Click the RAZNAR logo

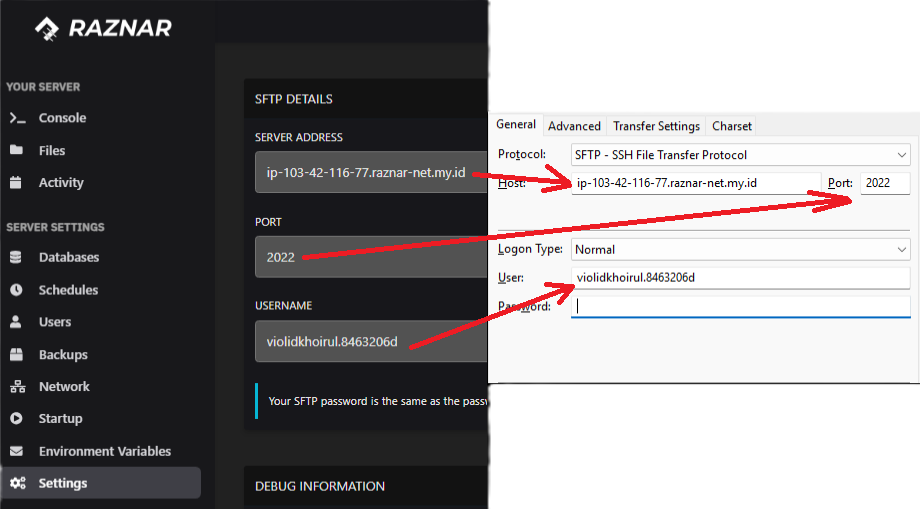pyautogui.click(x=104, y=29)
